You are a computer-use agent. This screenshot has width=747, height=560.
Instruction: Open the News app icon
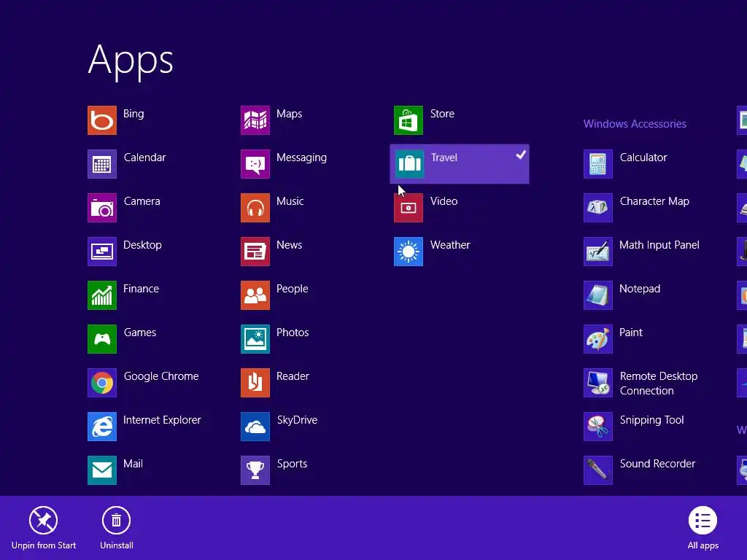coord(255,252)
